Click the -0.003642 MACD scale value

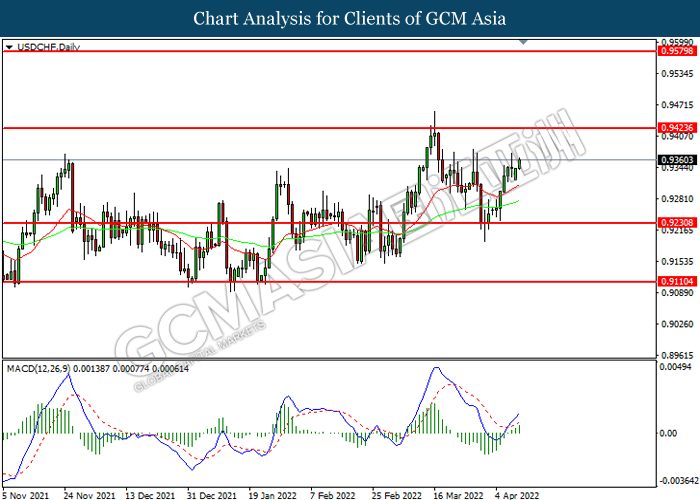(x=679, y=481)
